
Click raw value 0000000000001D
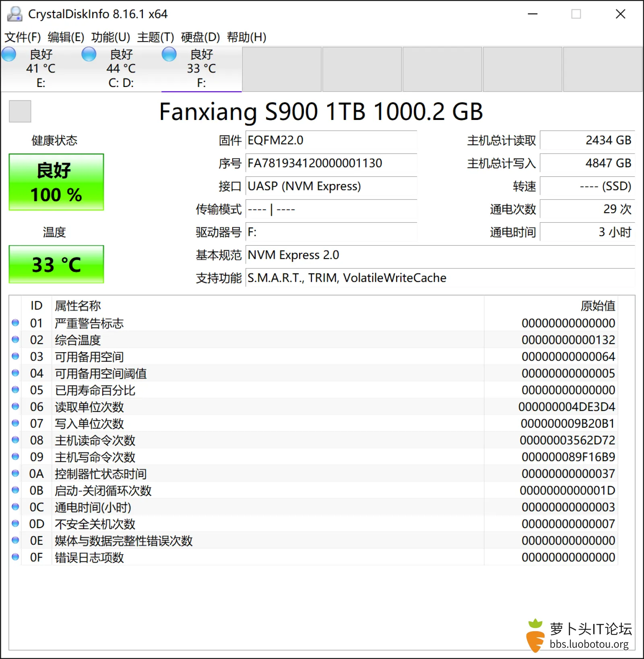(568, 490)
